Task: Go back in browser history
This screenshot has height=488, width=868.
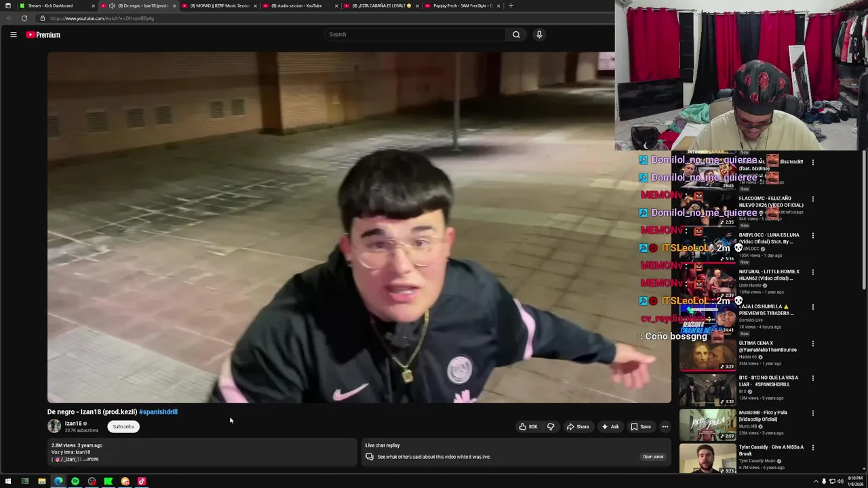Action: tap(9, 18)
